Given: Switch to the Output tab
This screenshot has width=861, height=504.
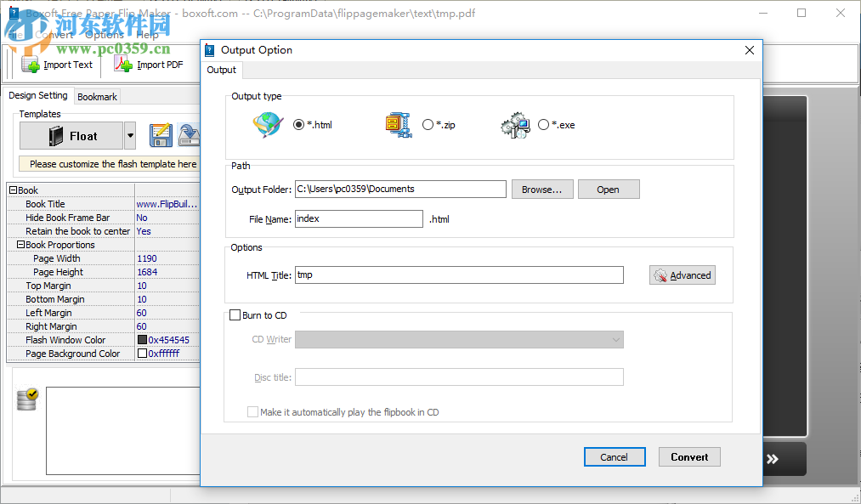Looking at the screenshot, I should (221, 70).
